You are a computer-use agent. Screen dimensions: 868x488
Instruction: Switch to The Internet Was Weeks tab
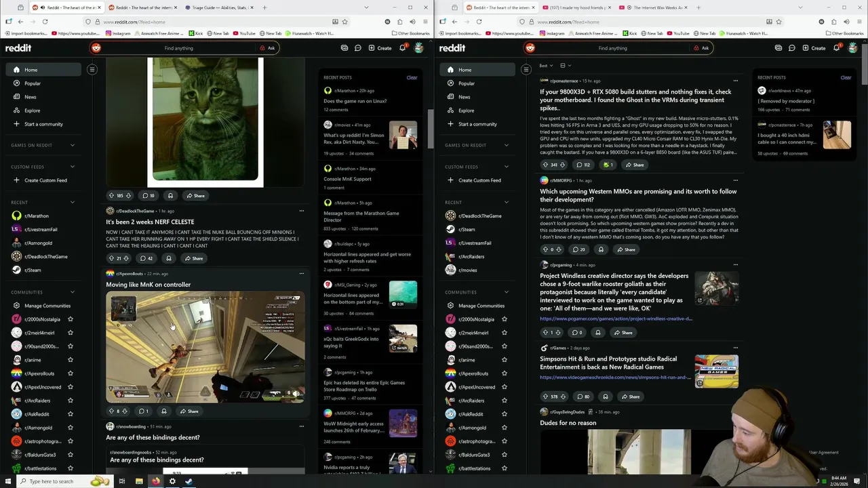tap(653, 7)
